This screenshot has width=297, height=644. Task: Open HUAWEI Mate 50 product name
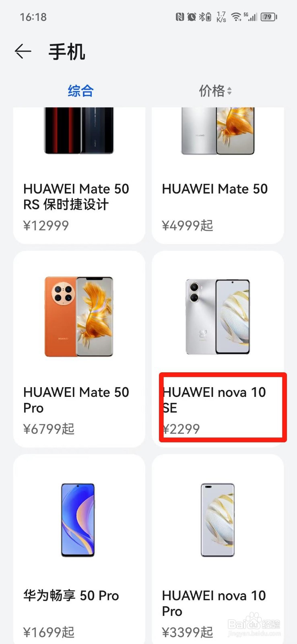click(x=214, y=189)
